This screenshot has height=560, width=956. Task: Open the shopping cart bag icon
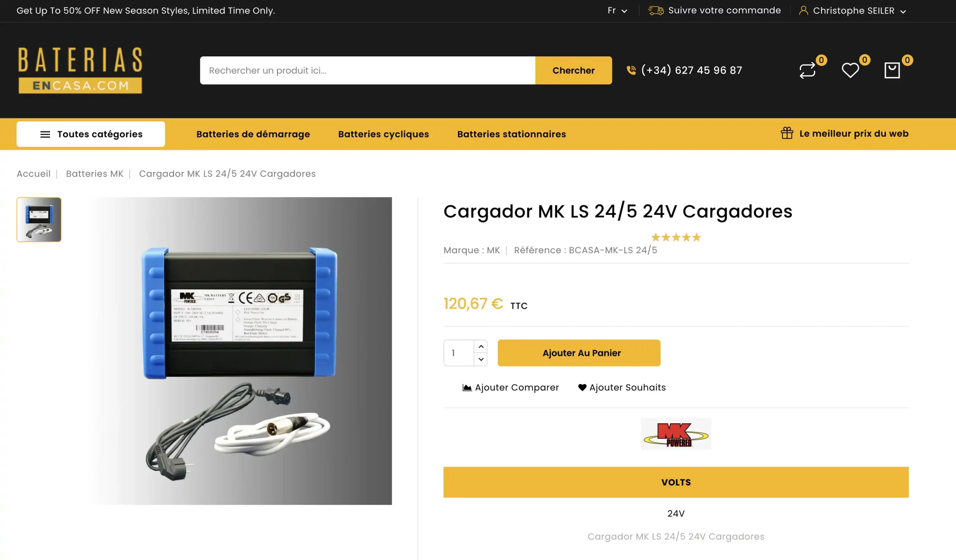(x=892, y=71)
